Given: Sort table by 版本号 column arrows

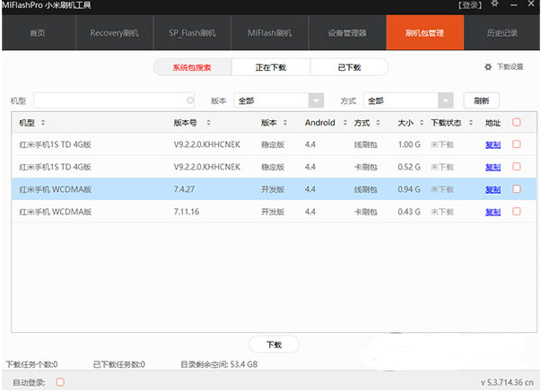Looking at the screenshot, I should pyautogui.click(x=208, y=123).
